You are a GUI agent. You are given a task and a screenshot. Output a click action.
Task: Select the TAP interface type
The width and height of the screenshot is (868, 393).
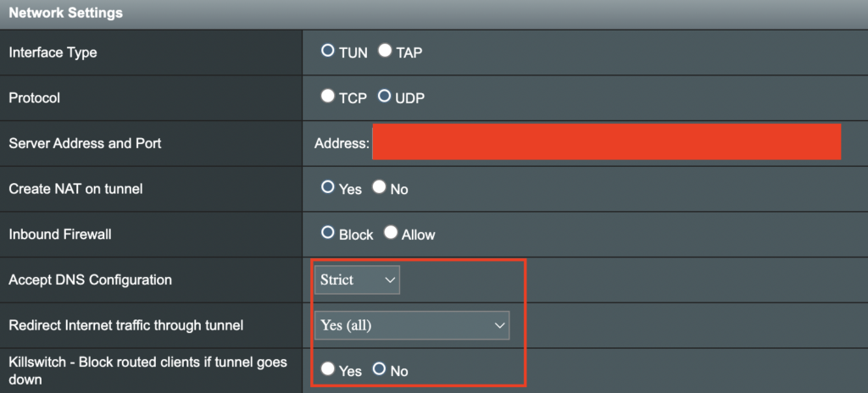385,51
